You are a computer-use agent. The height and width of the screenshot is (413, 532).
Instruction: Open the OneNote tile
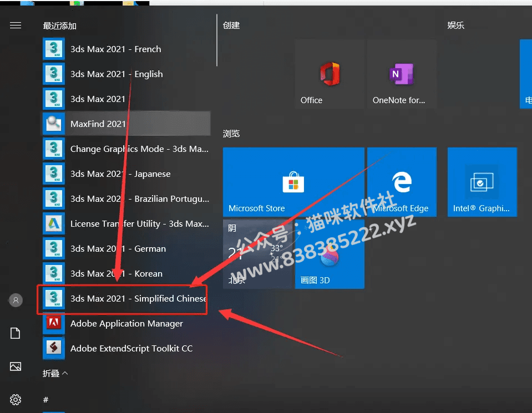(x=402, y=74)
